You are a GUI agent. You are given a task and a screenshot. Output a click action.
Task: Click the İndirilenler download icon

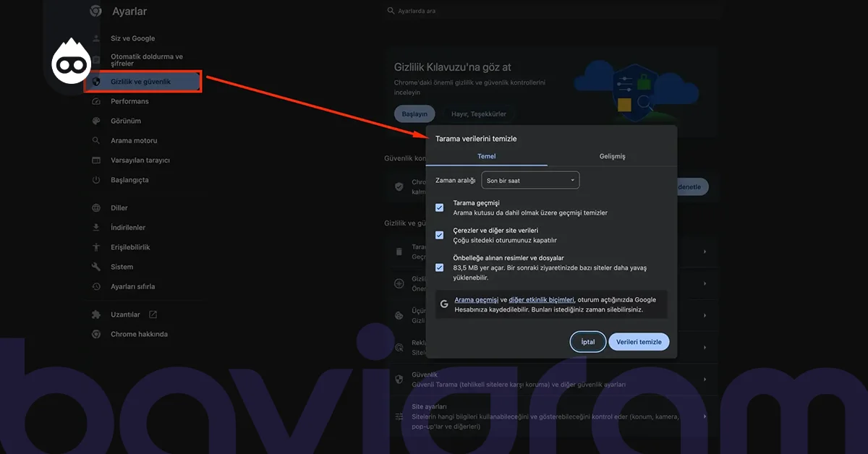click(95, 228)
